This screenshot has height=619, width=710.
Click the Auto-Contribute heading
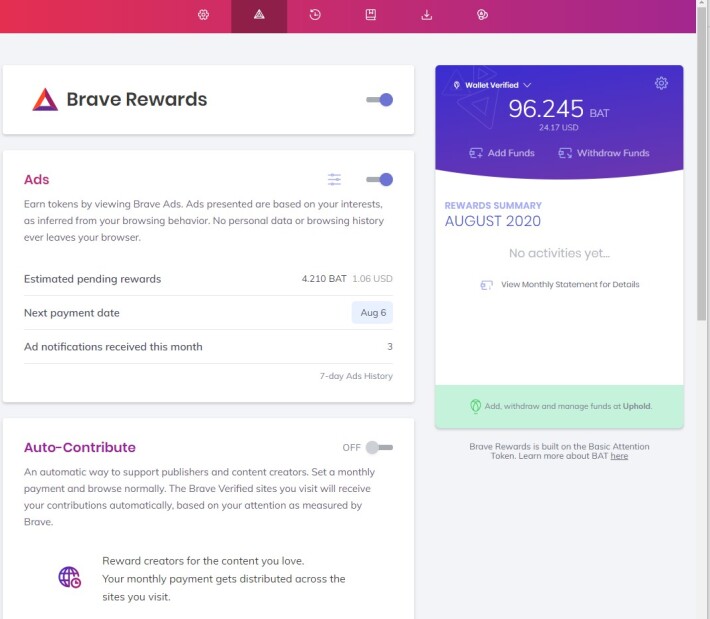[80, 447]
